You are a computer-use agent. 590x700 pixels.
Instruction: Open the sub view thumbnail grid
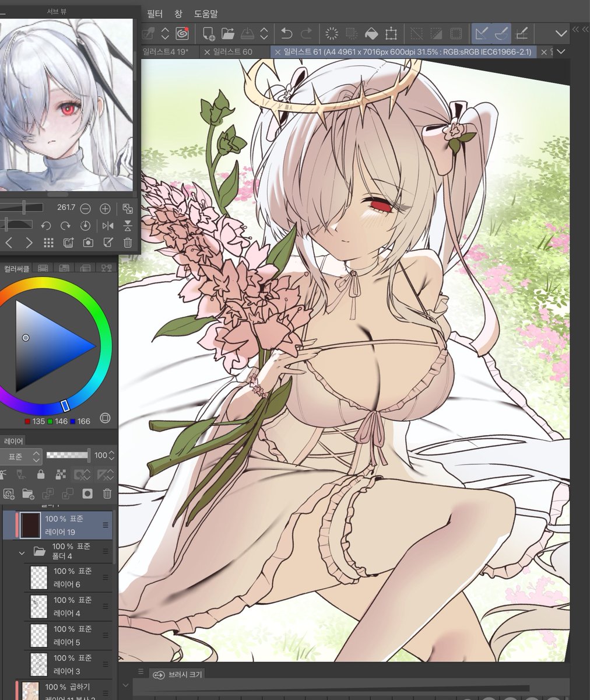[x=49, y=243]
